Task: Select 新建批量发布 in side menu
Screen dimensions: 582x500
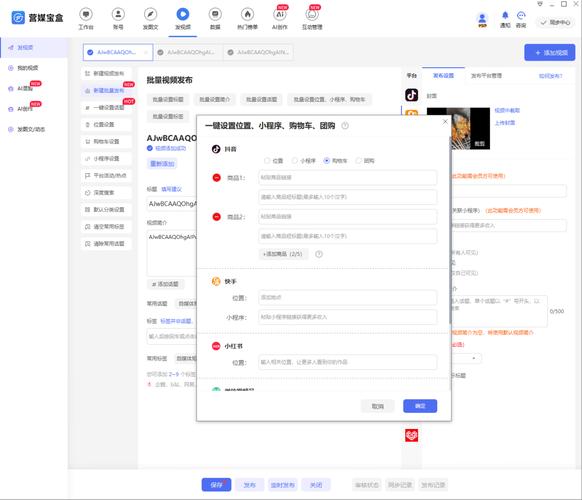Action: [x=106, y=91]
